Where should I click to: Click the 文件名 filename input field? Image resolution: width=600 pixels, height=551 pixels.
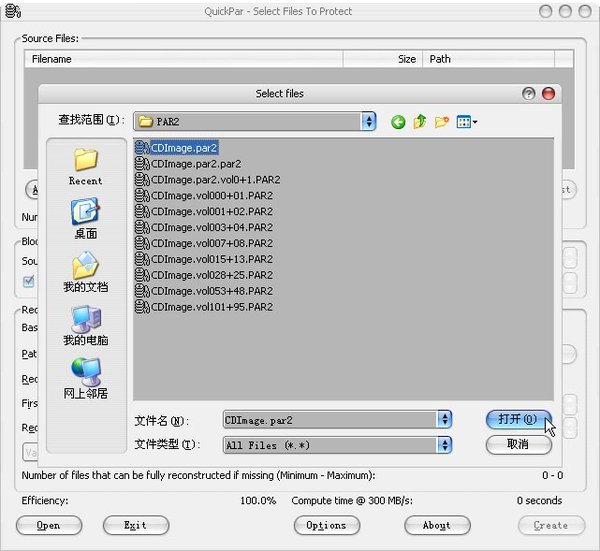click(330, 420)
